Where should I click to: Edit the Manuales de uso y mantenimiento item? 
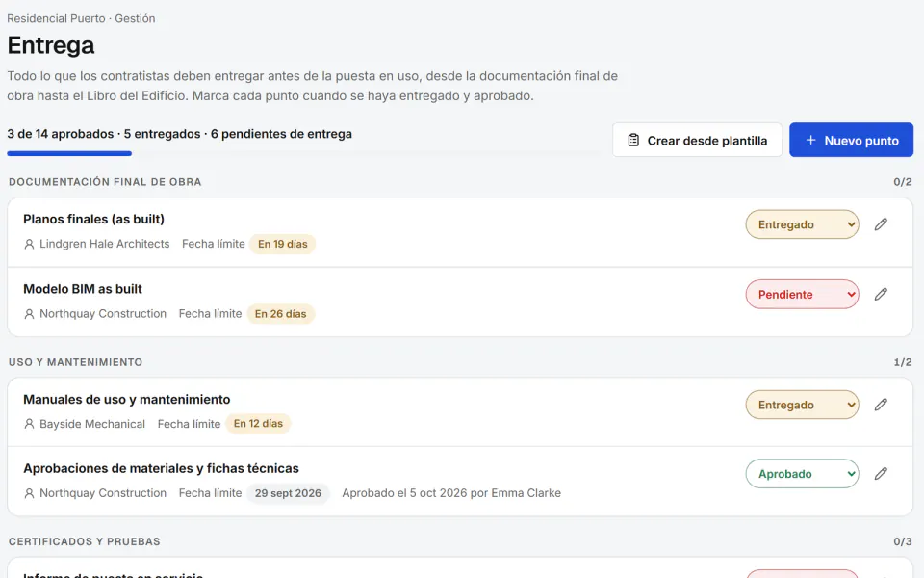(x=881, y=405)
